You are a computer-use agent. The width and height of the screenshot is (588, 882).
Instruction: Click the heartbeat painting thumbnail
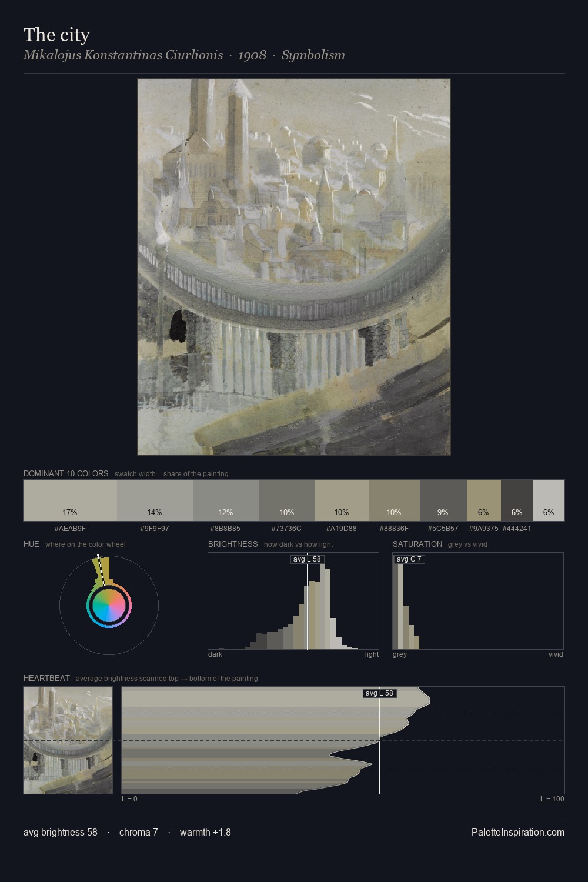[x=68, y=740]
